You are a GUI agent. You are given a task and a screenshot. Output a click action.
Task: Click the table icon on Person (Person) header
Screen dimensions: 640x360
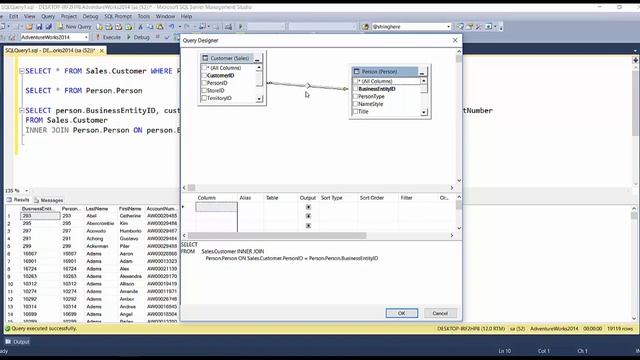pos(356,71)
